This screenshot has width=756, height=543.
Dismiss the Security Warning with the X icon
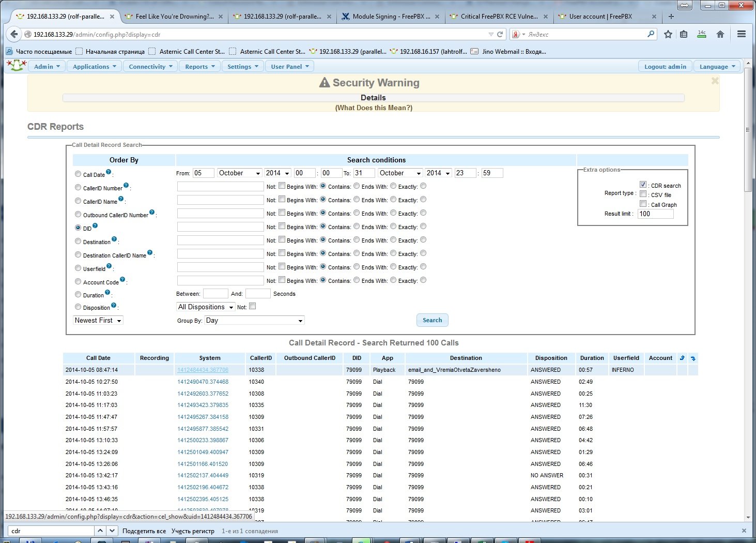point(715,81)
